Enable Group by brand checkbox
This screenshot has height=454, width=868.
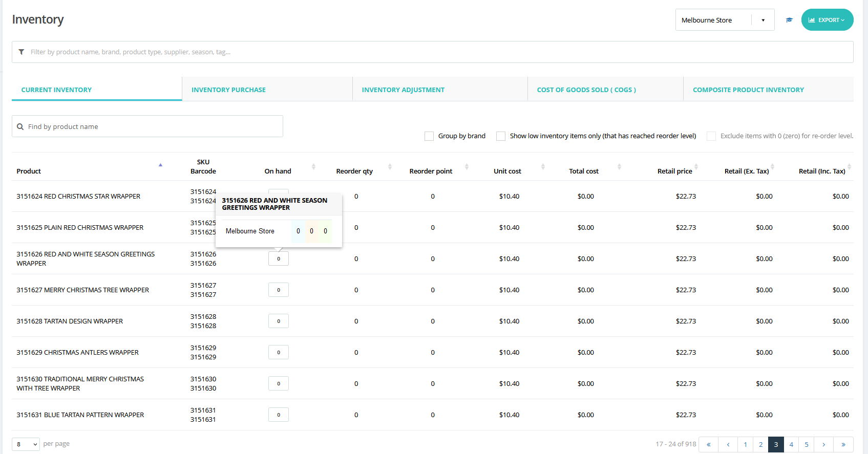click(429, 136)
